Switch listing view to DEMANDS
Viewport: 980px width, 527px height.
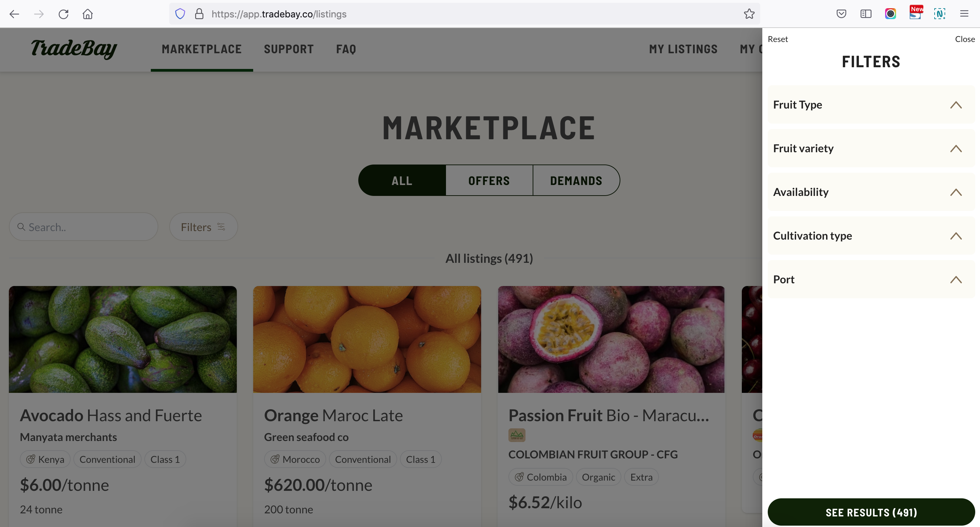[576, 180]
